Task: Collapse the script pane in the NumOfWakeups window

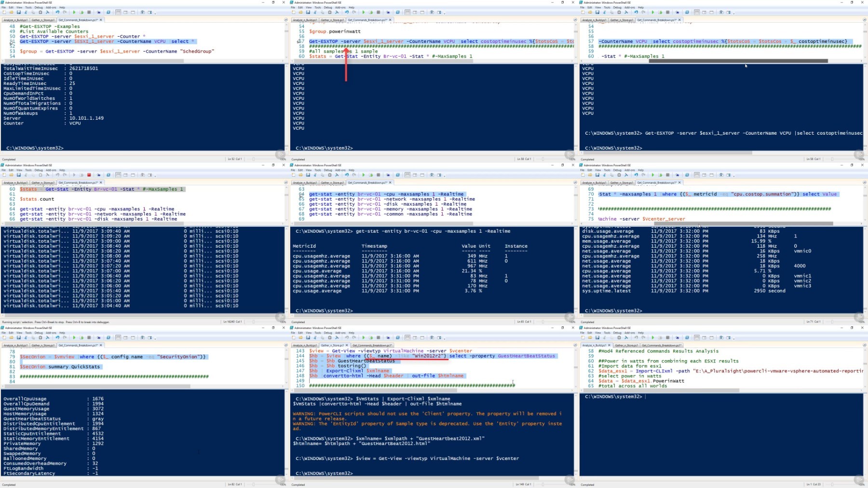Action: point(285,20)
